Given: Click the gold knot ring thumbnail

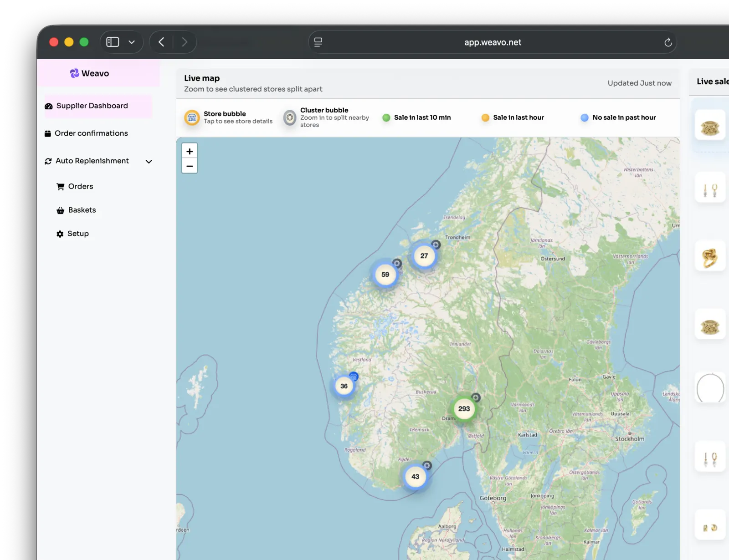Looking at the screenshot, I should click(710, 256).
